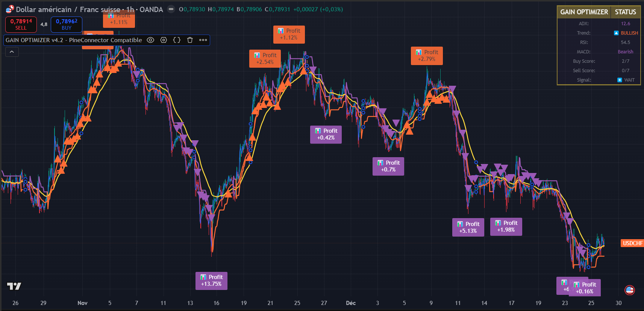
Task: Open symbol title Dollar américain / Franc suisse
Action: coord(68,9)
